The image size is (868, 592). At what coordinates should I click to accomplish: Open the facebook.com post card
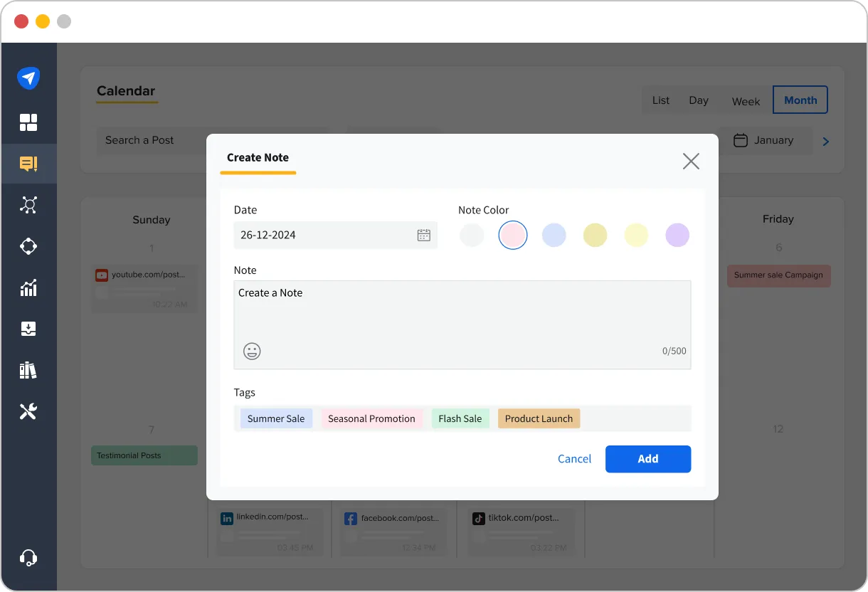pyautogui.click(x=394, y=532)
